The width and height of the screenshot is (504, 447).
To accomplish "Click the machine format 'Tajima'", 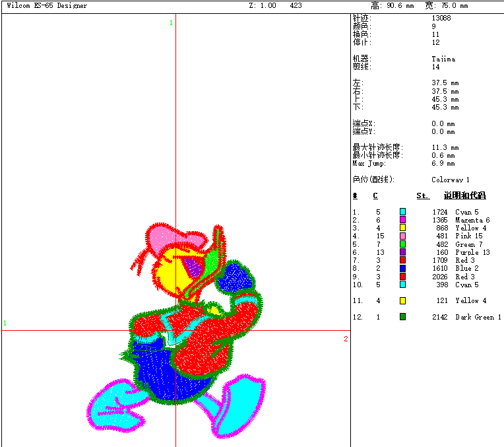I will point(443,59).
